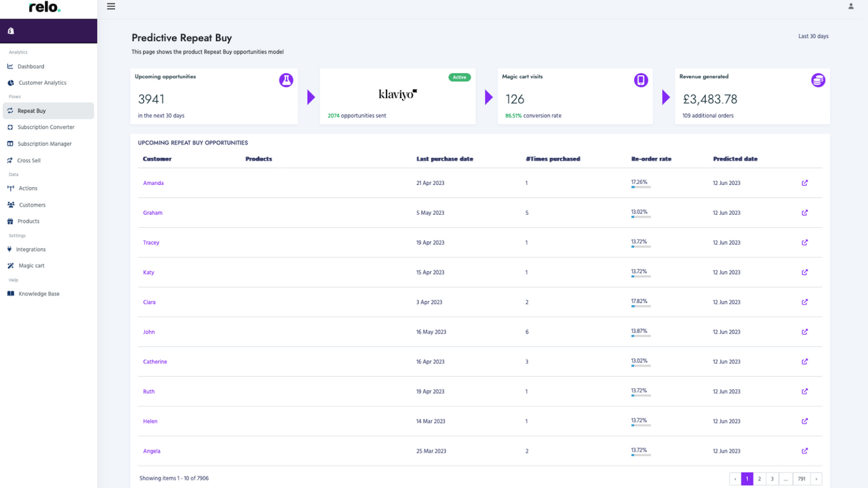Click John's 13.87% re-order rate bar
868x488 pixels.
pyautogui.click(x=641, y=336)
